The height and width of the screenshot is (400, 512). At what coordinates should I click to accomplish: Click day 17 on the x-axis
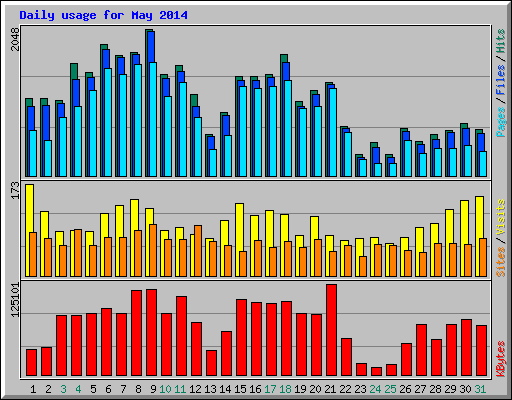point(270,389)
